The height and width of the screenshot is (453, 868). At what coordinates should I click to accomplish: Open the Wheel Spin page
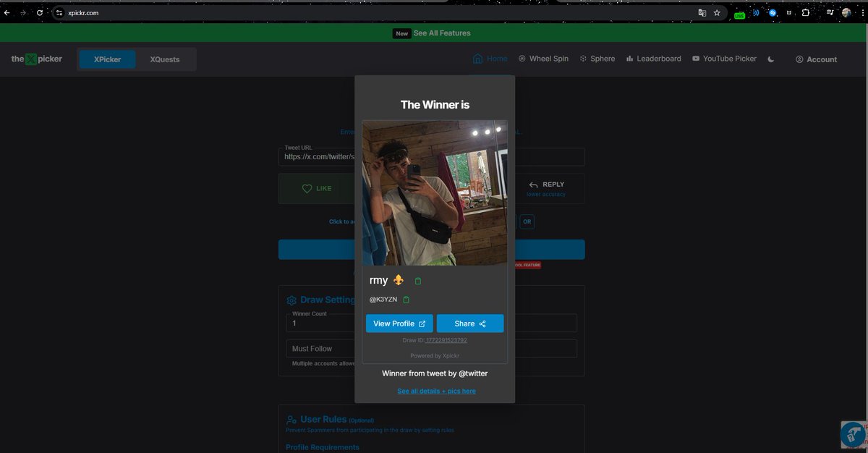543,59
